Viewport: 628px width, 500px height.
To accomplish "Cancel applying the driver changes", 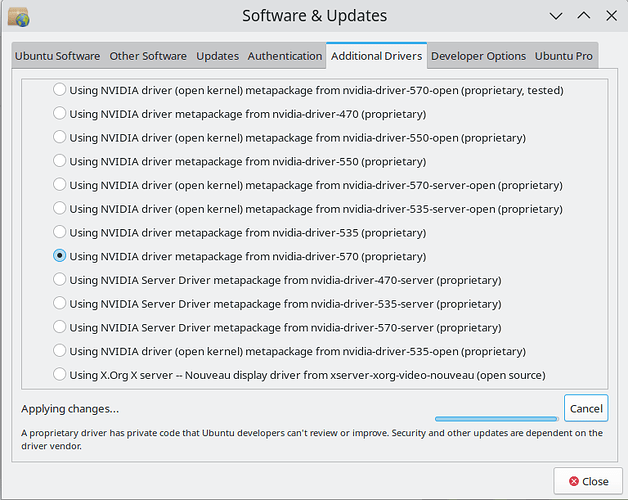I will coord(586,408).
